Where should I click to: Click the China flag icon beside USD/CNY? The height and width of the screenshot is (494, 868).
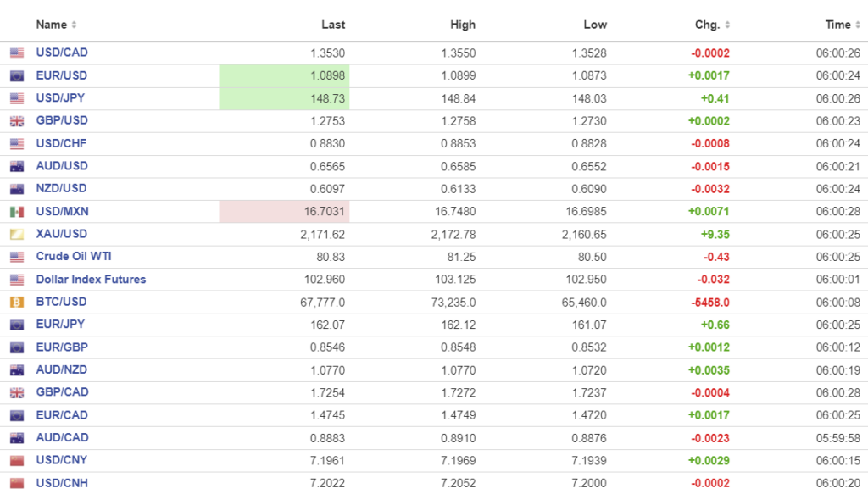17,460
